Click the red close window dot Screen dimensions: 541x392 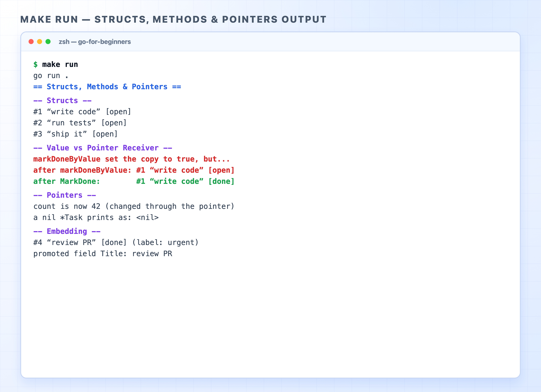(x=31, y=42)
